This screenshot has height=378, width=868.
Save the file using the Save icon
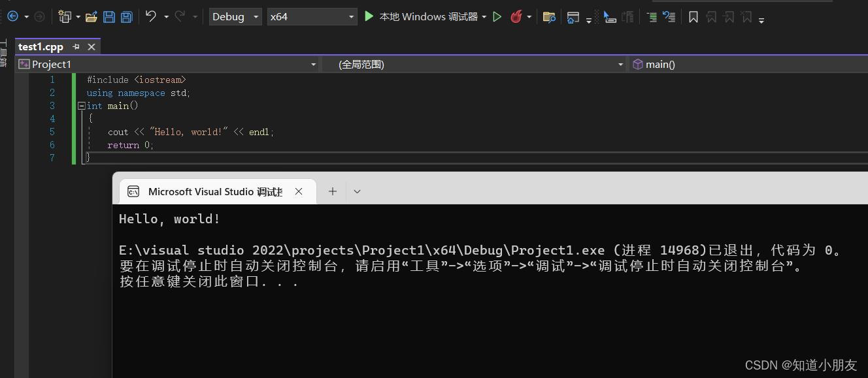[x=110, y=17]
